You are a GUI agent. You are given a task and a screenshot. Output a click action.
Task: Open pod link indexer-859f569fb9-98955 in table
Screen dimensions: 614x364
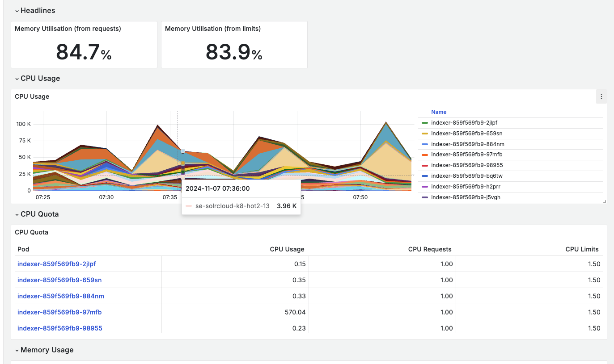[60, 328]
